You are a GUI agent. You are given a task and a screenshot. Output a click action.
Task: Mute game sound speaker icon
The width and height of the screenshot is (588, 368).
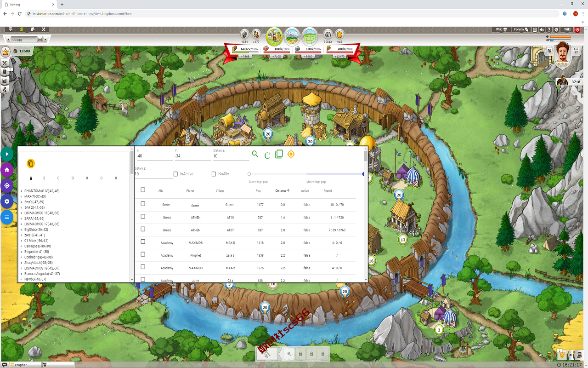(542, 29)
